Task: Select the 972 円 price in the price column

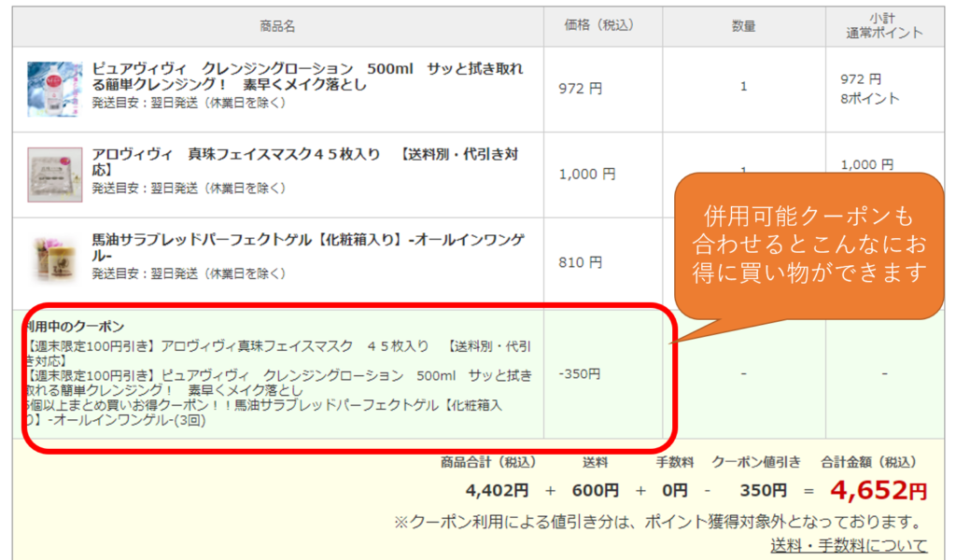Action: click(x=580, y=89)
